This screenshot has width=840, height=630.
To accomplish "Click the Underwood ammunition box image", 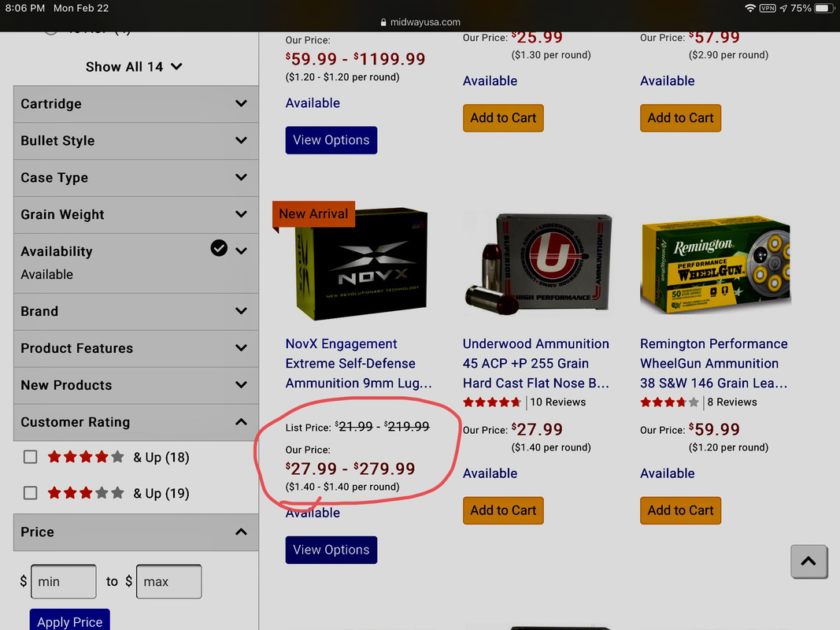I will pos(538,264).
